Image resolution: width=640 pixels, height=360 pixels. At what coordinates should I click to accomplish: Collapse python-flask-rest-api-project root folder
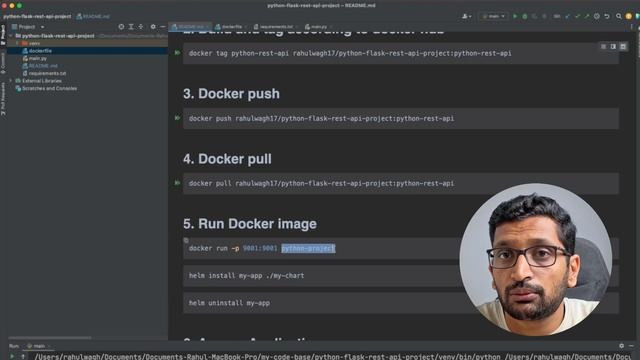(x=11, y=36)
